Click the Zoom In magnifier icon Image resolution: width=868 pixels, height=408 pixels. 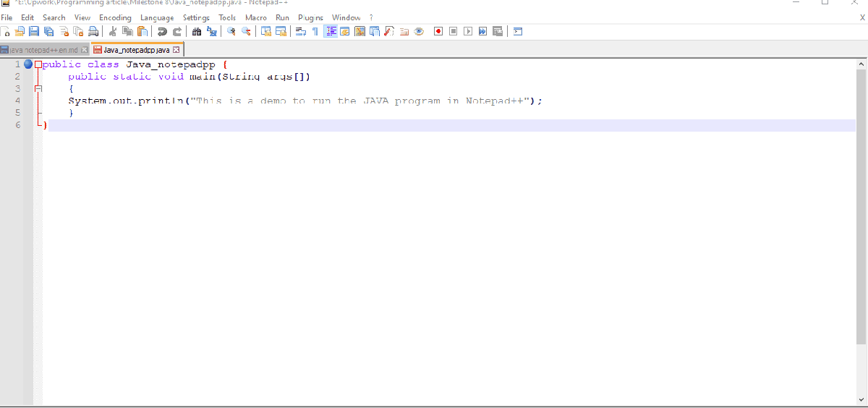(231, 31)
